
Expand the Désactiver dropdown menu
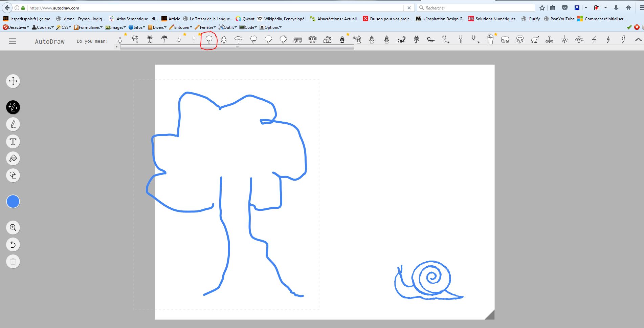(x=16, y=27)
